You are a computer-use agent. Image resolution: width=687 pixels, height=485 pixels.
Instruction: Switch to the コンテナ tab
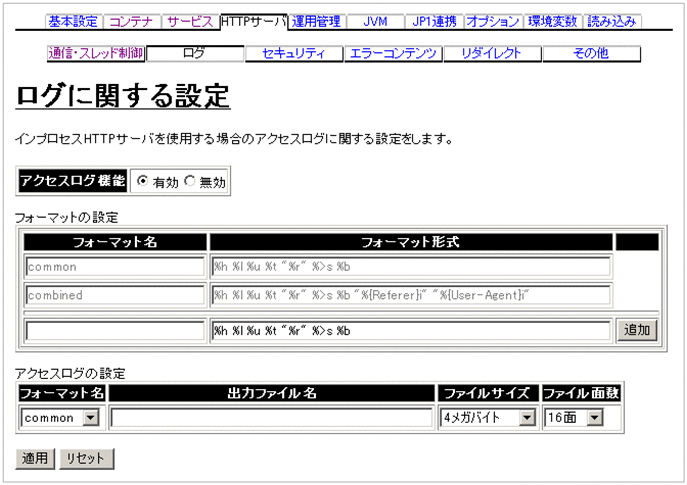(x=131, y=21)
